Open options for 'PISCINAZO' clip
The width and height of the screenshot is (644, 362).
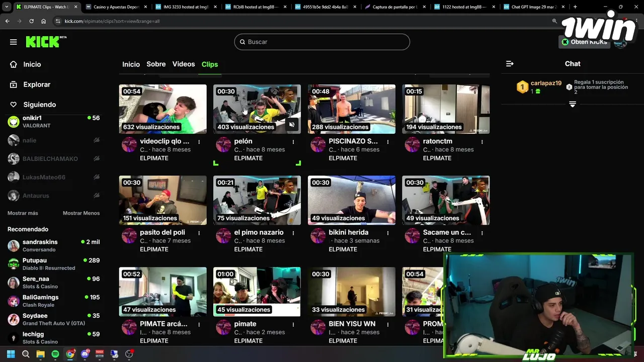point(387,142)
